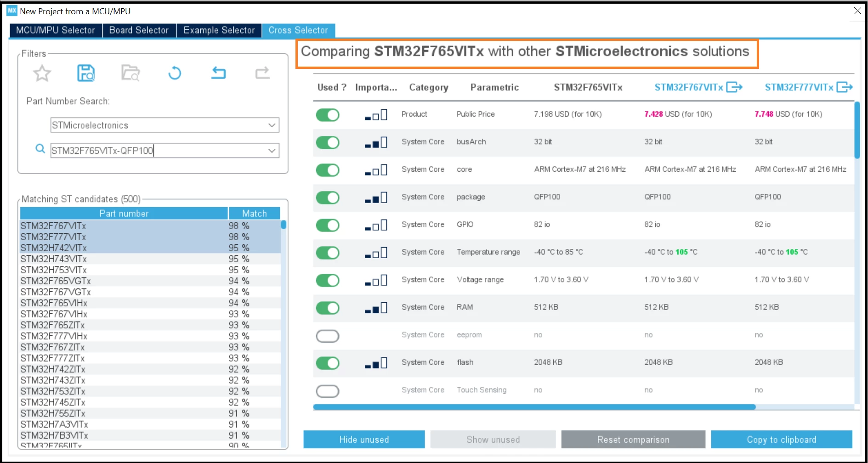The height and width of the screenshot is (463, 868).
Task: Pick STM32F765VGTx from the candidates
Action: pos(150,281)
